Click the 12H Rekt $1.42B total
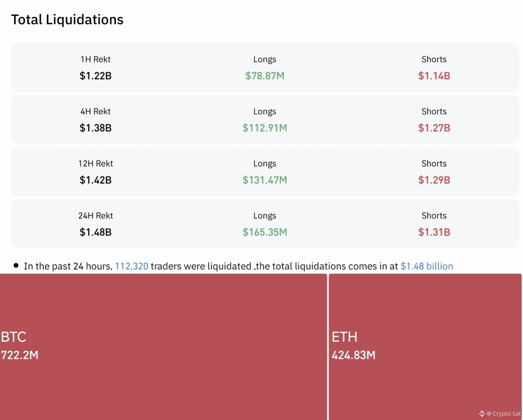This screenshot has width=523, height=420. pos(96,180)
